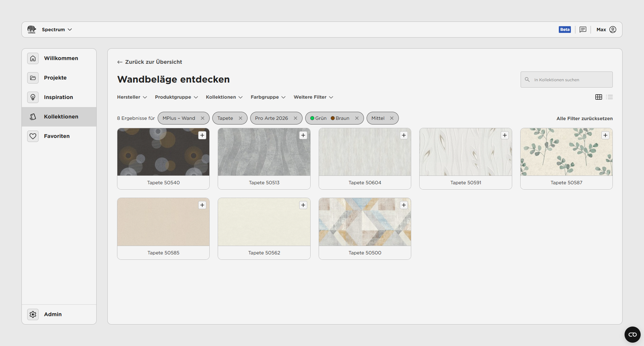The height and width of the screenshot is (346, 644).
Task: Switch to grid view layout
Action: tap(598, 97)
